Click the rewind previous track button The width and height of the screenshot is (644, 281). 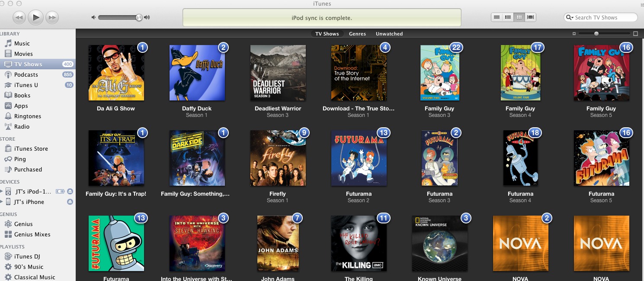19,17
